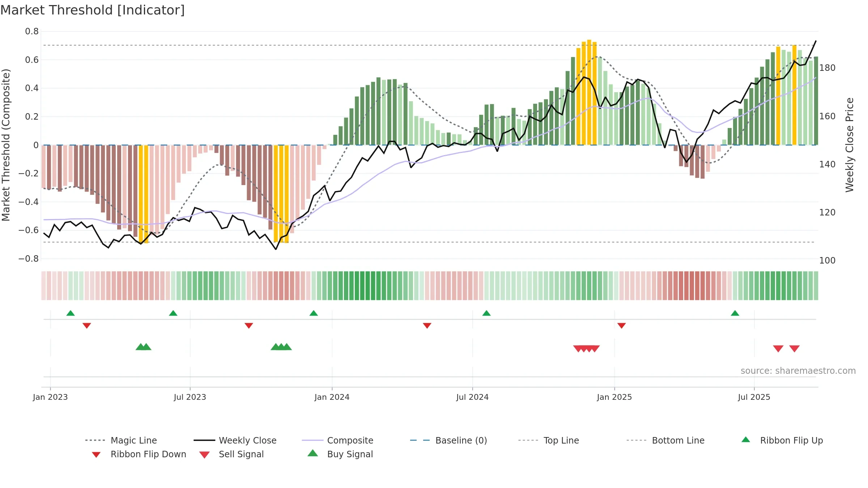Click the ribbon flip down marker in autumn 2023
This screenshot has height=488, width=868.
pyautogui.click(x=249, y=326)
